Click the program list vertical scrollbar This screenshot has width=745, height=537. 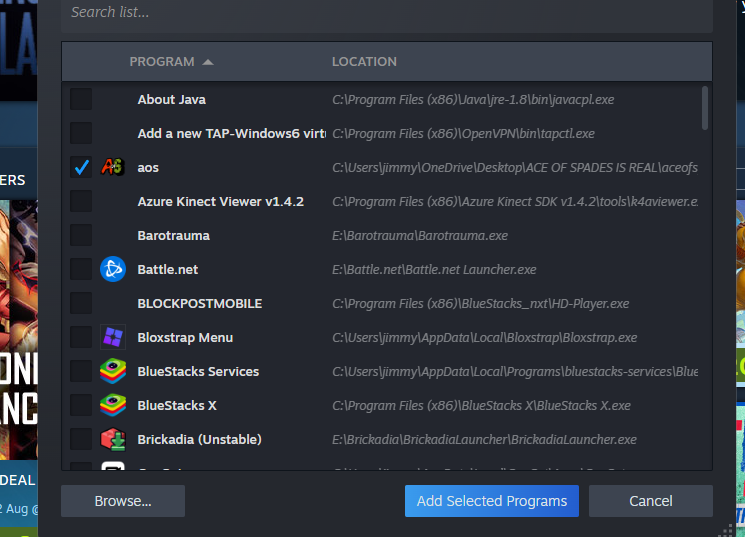705,108
